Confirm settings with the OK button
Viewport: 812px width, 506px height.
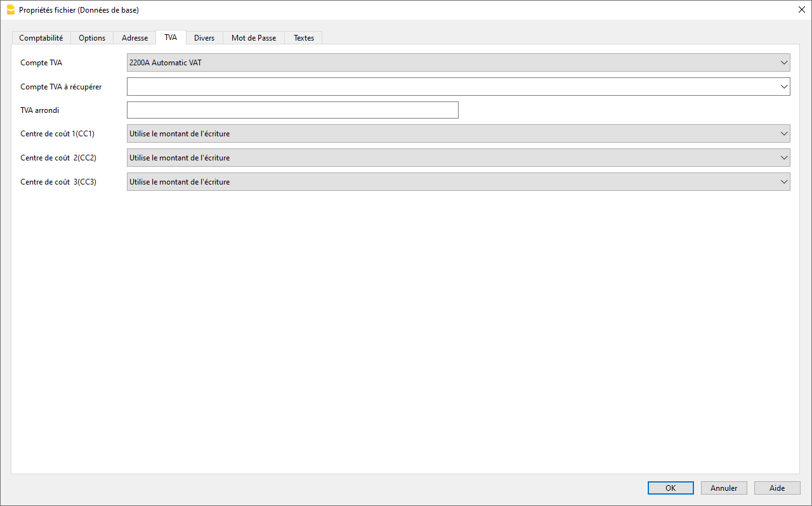point(671,488)
